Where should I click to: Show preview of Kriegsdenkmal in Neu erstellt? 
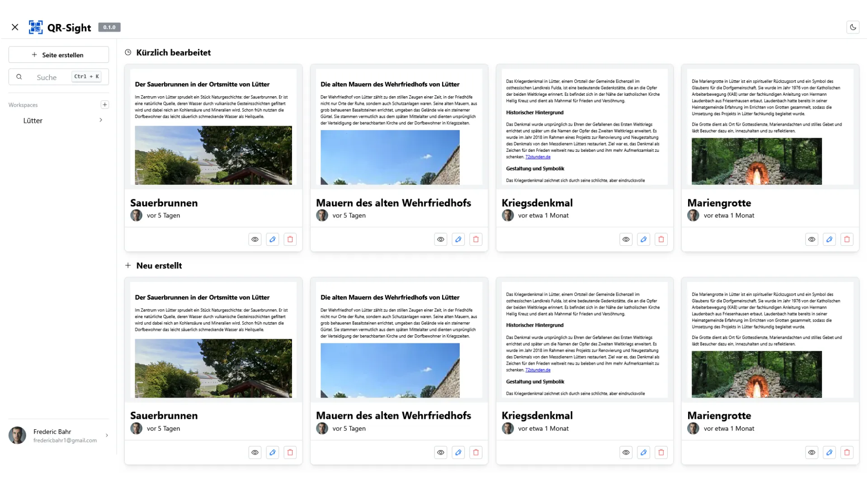pyautogui.click(x=626, y=452)
